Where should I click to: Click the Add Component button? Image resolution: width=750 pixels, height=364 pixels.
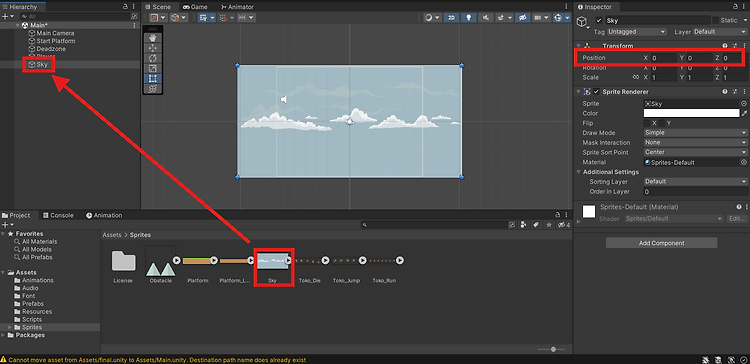coord(662,243)
